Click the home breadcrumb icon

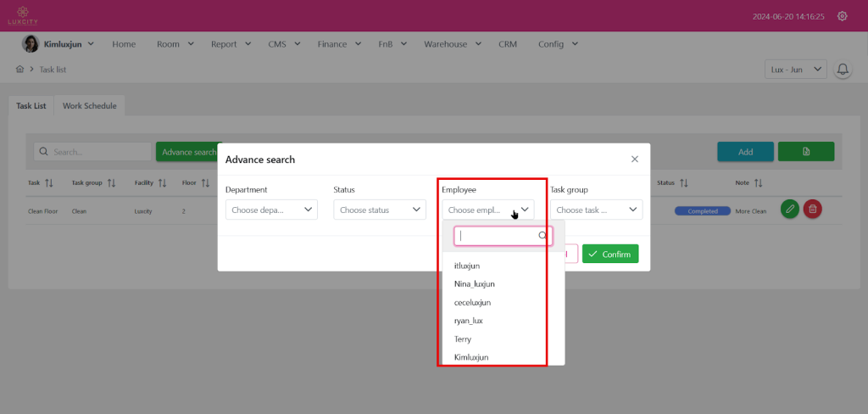(x=19, y=70)
